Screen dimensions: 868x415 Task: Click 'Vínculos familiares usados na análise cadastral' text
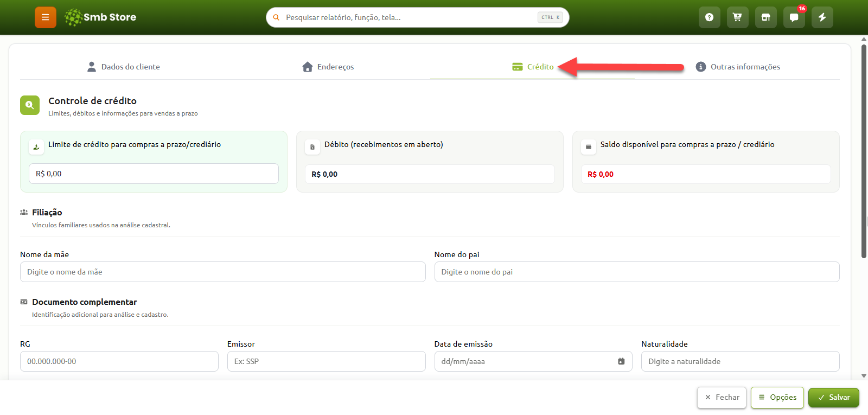click(x=101, y=225)
